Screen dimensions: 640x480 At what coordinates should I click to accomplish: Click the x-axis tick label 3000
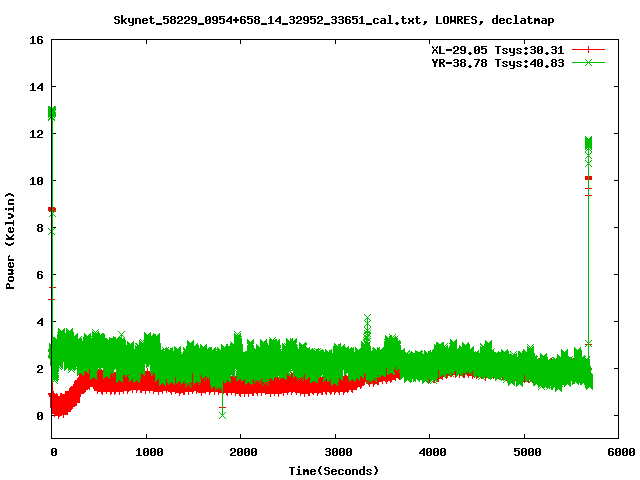pyautogui.click(x=338, y=452)
